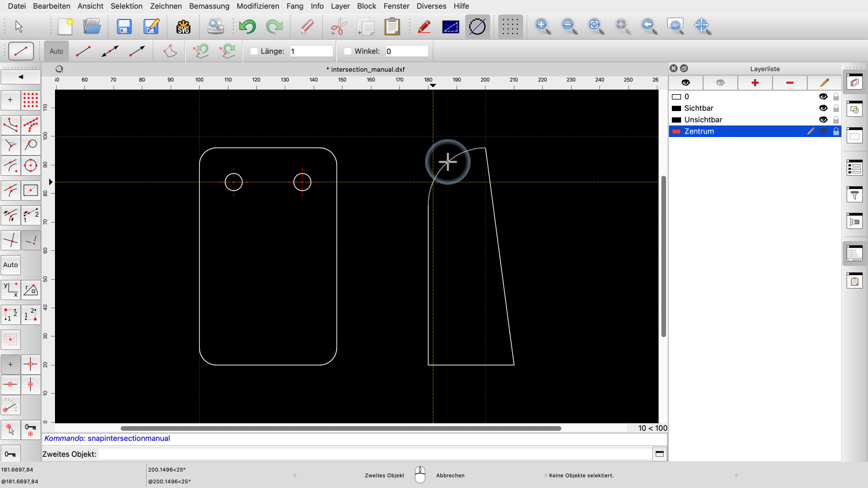This screenshot has height=488, width=868.
Task: Click the Sichtbar layer color swatch
Action: pyautogui.click(x=676, y=108)
